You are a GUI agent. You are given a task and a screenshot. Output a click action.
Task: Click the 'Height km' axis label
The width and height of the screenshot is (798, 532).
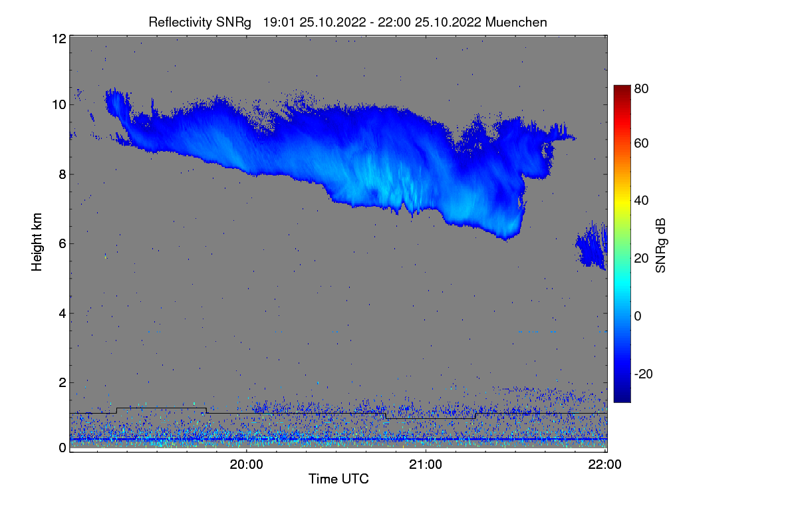coord(37,242)
